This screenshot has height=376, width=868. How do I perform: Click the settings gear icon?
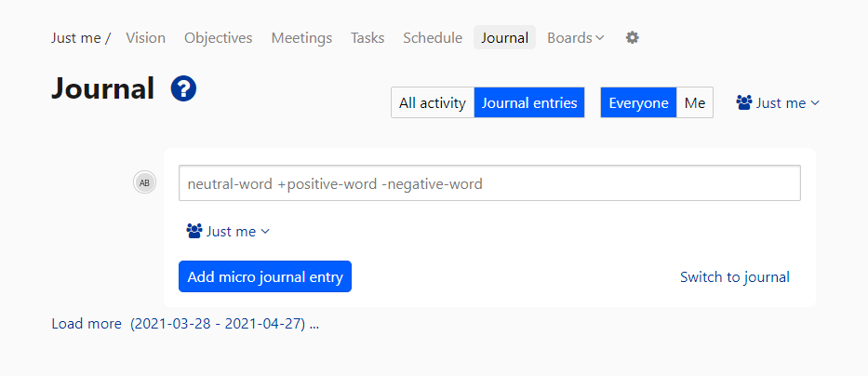pyautogui.click(x=633, y=38)
